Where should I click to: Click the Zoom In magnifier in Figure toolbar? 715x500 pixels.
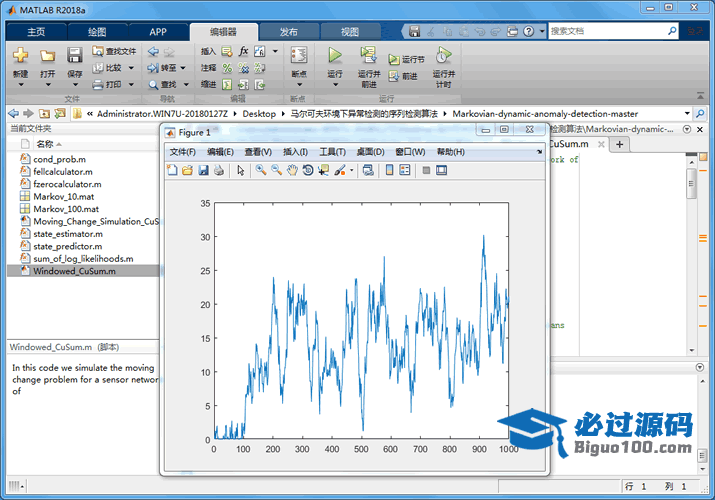pyautogui.click(x=260, y=171)
